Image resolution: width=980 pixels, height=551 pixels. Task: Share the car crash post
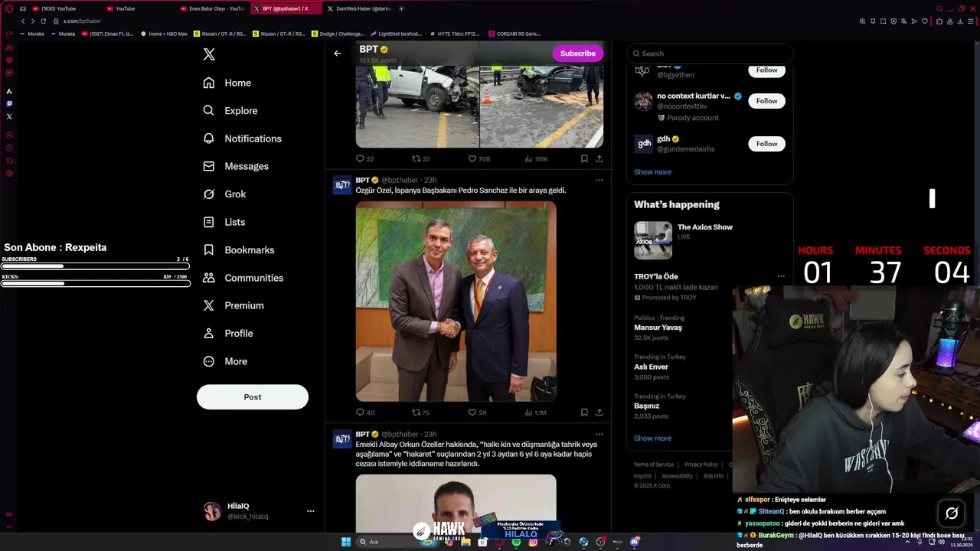pos(599,159)
